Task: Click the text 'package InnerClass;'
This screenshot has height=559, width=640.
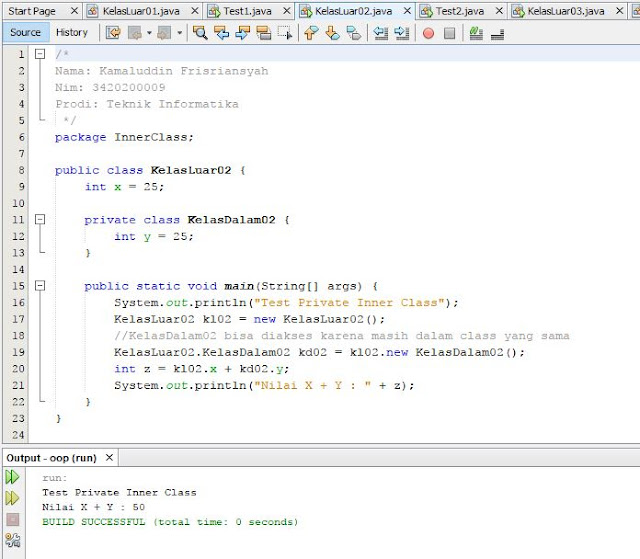Action: coord(124,137)
